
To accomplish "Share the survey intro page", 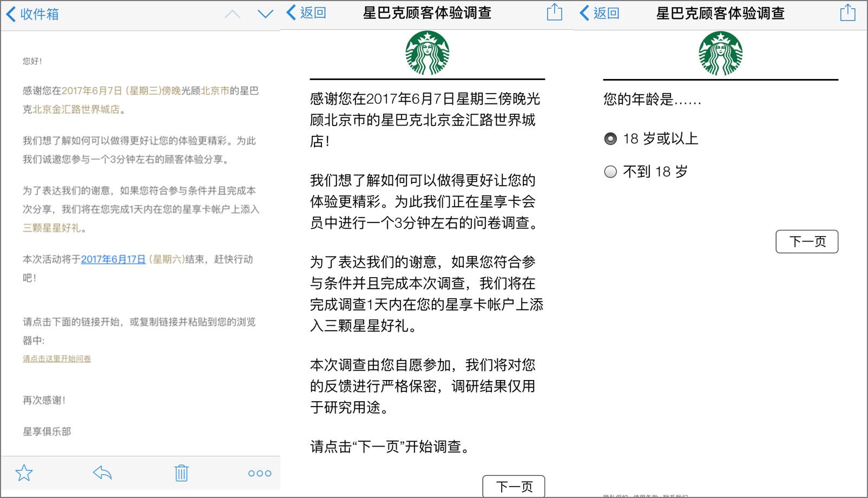I will click(x=555, y=12).
